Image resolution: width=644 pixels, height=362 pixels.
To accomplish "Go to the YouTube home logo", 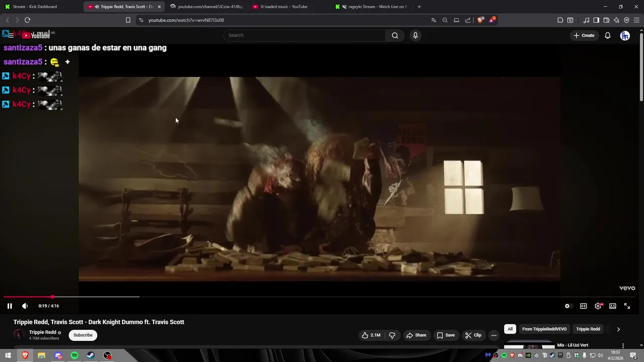I will pos(36,35).
